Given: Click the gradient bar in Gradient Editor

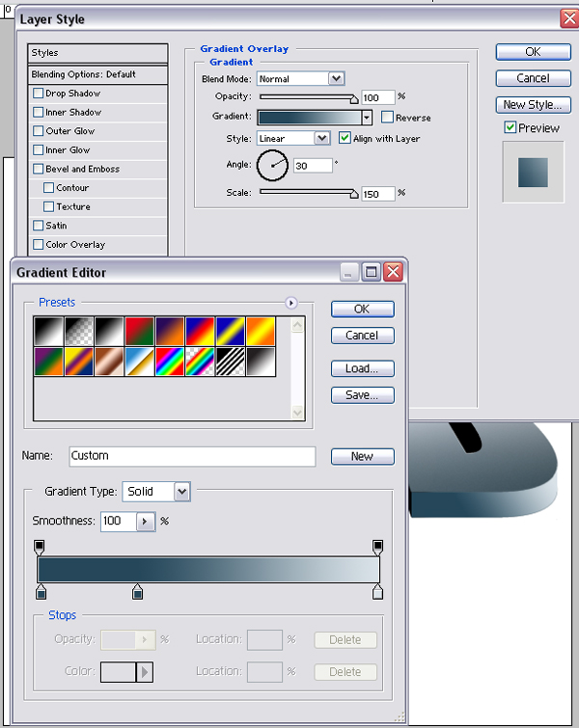Looking at the screenshot, I should [208, 569].
